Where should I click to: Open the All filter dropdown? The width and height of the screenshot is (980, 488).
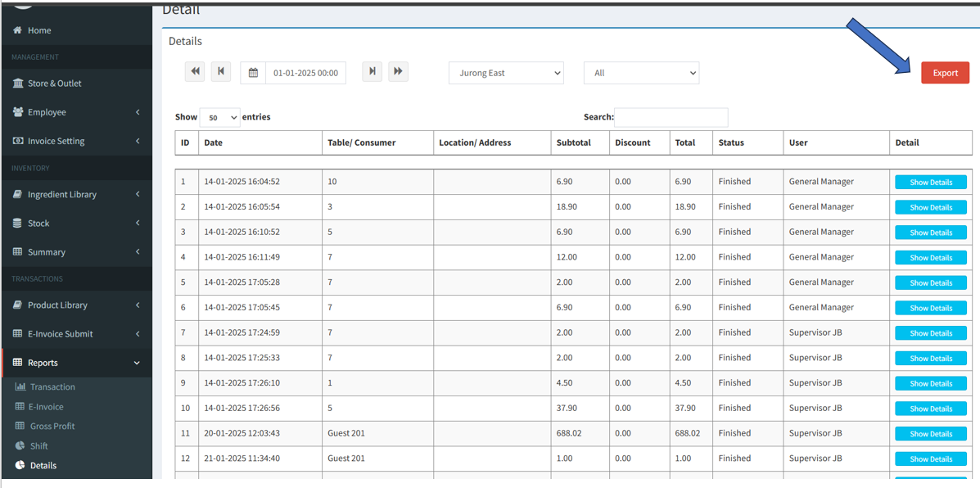point(641,73)
